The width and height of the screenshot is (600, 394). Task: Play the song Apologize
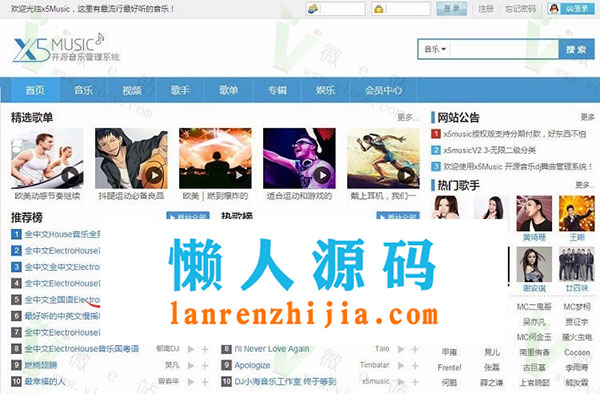click(401, 366)
